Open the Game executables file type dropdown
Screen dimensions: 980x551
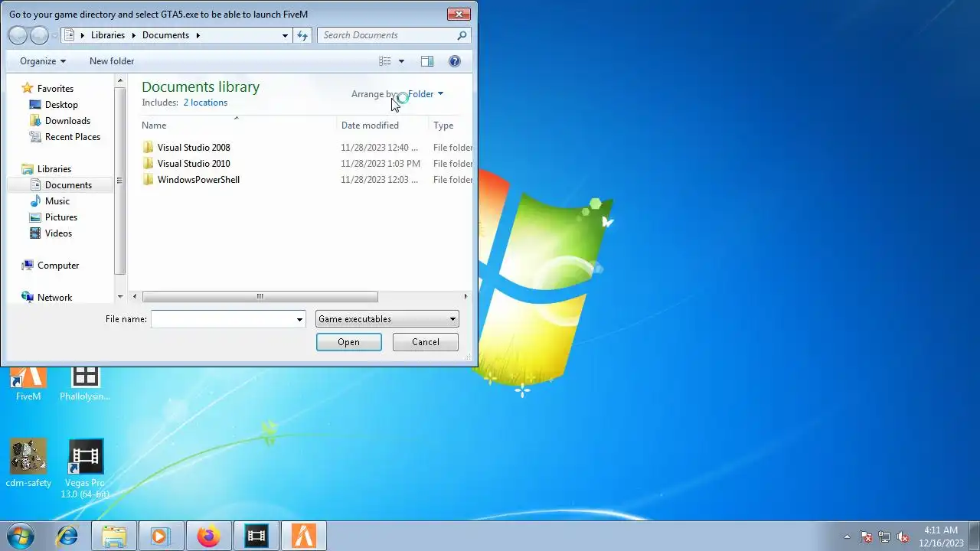[x=387, y=319]
